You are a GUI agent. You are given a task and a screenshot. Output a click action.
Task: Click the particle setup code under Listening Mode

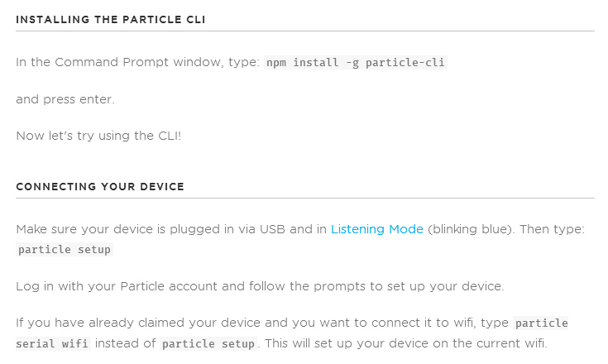[65, 249]
